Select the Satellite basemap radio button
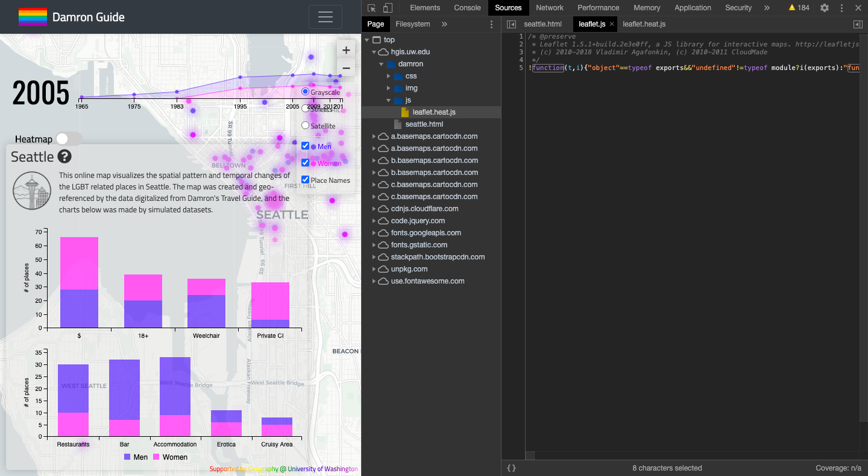 tap(305, 125)
